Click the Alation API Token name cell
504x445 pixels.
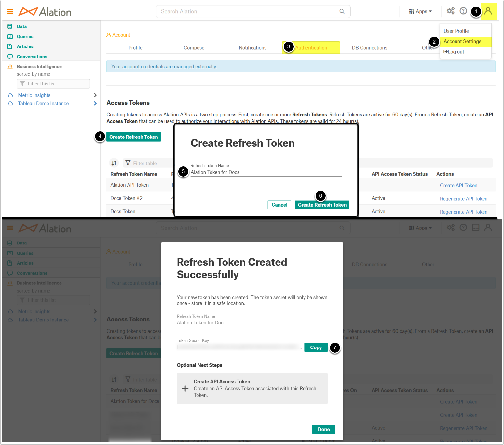(129, 185)
